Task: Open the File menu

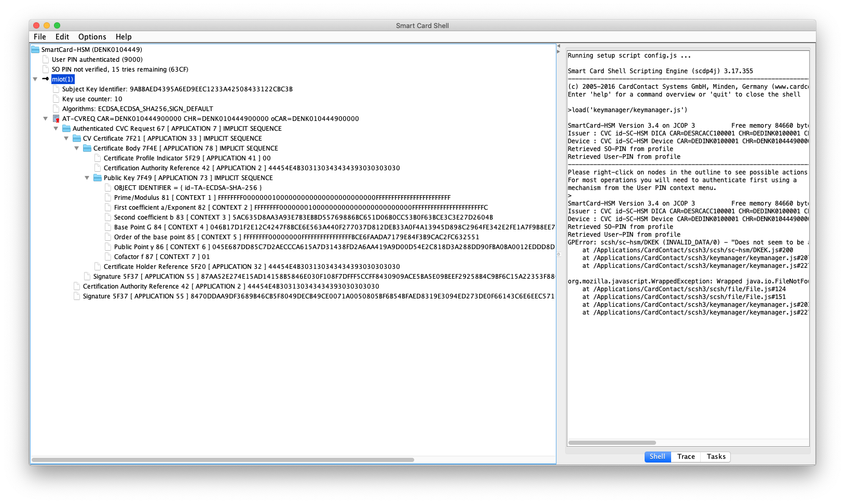Action: tap(40, 37)
